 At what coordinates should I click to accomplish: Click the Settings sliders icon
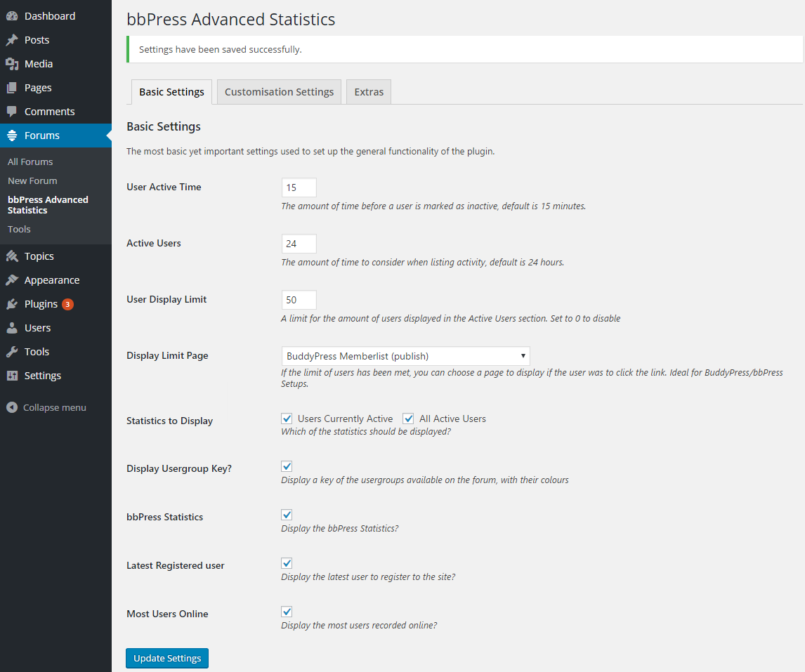[x=12, y=376]
